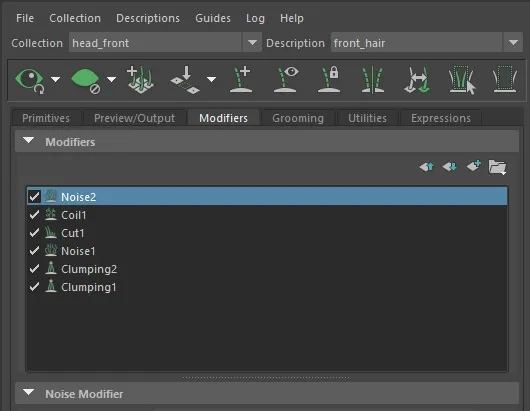Disable the Noise1 modifier checkbox

tap(34, 250)
